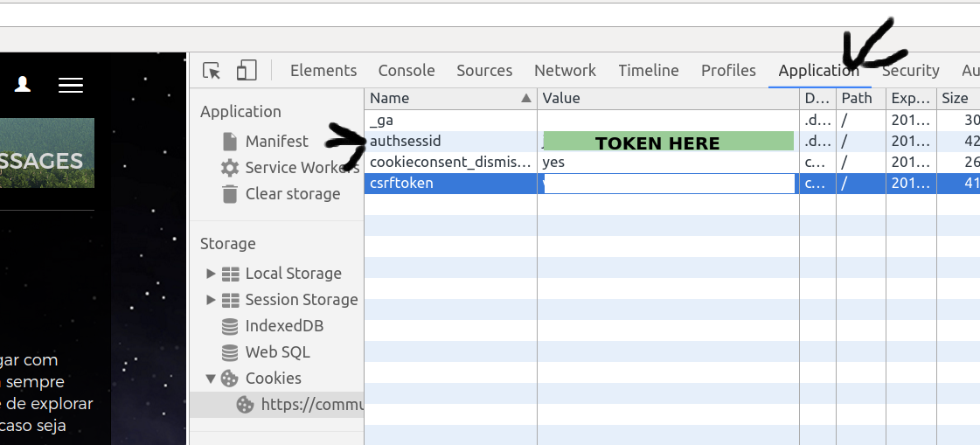
Task: Click the IndexedDB database icon
Action: [230, 326]
